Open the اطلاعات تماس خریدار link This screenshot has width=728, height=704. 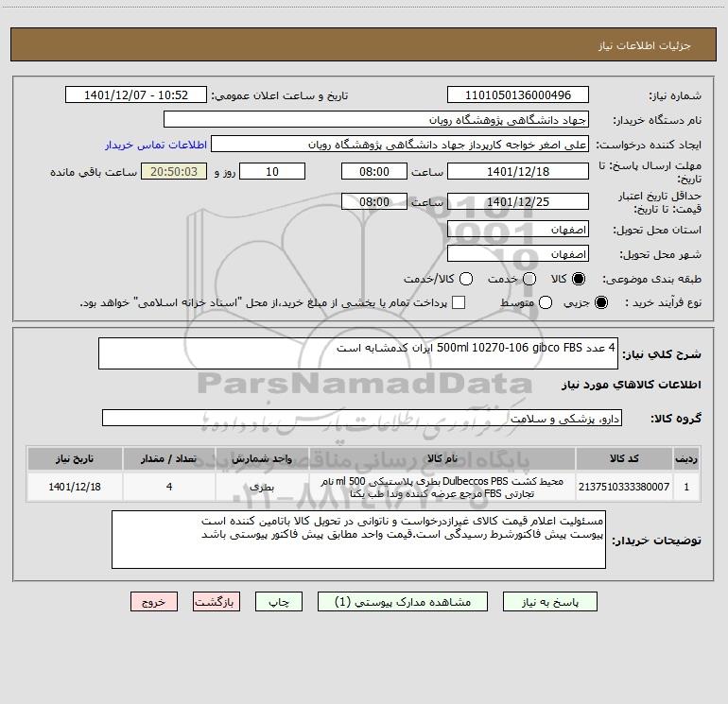pyautogui.click(x=156, y=145)
